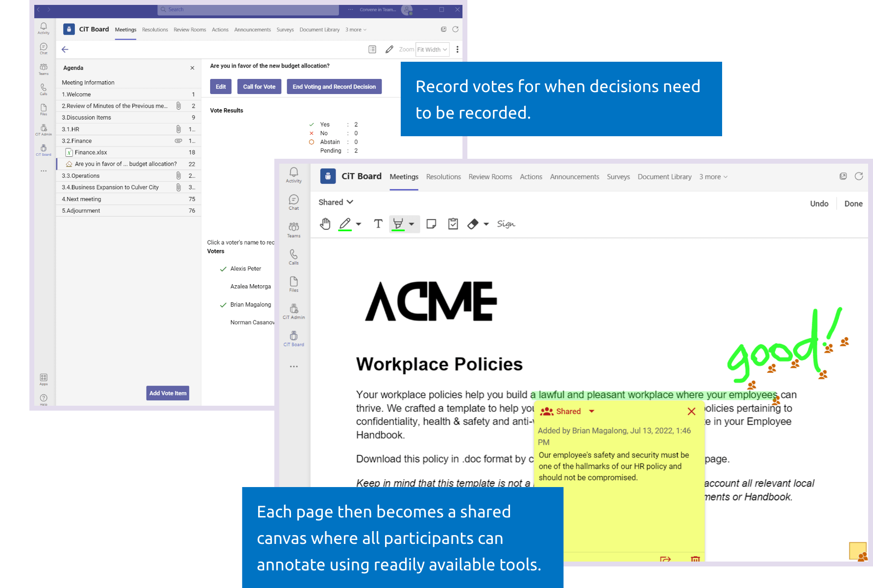Select agenda item 4.Next meeting
The width and height of the screenshot is (873, 588).
(128, 199)
